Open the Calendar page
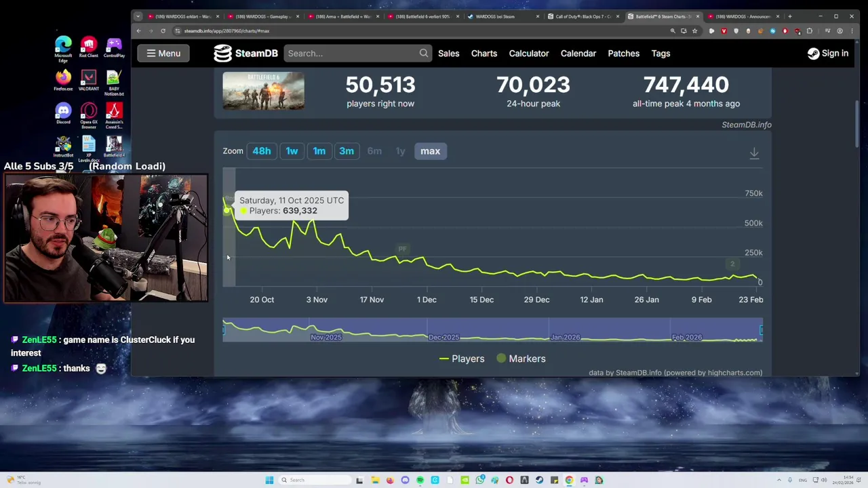The width and height of the screenshot is (868, 488). pos(578,54)
